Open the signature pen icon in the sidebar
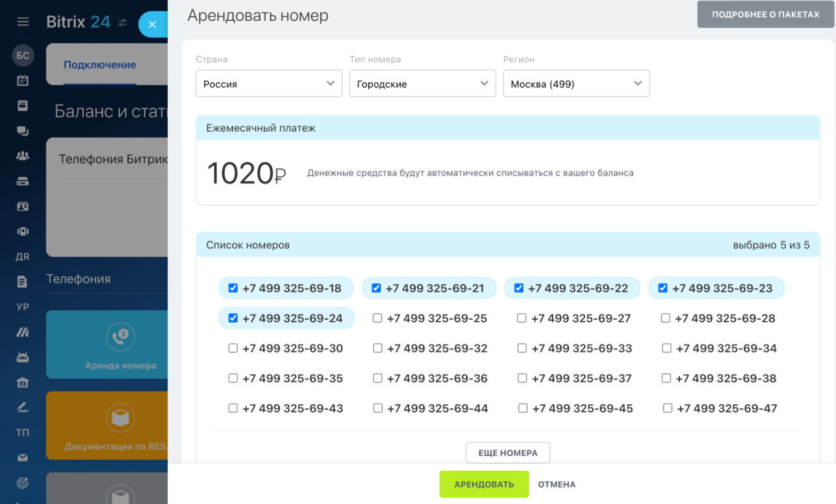836x504 pixels. click(23, 407)
